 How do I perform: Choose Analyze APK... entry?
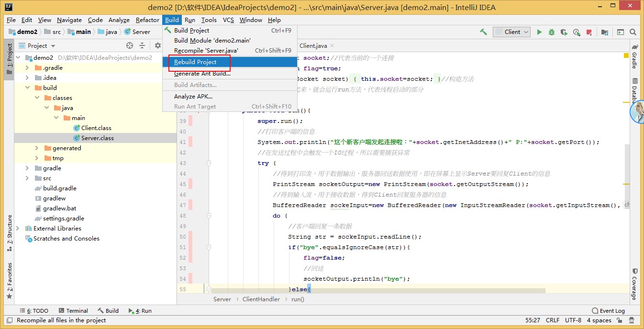pos(230,96)
